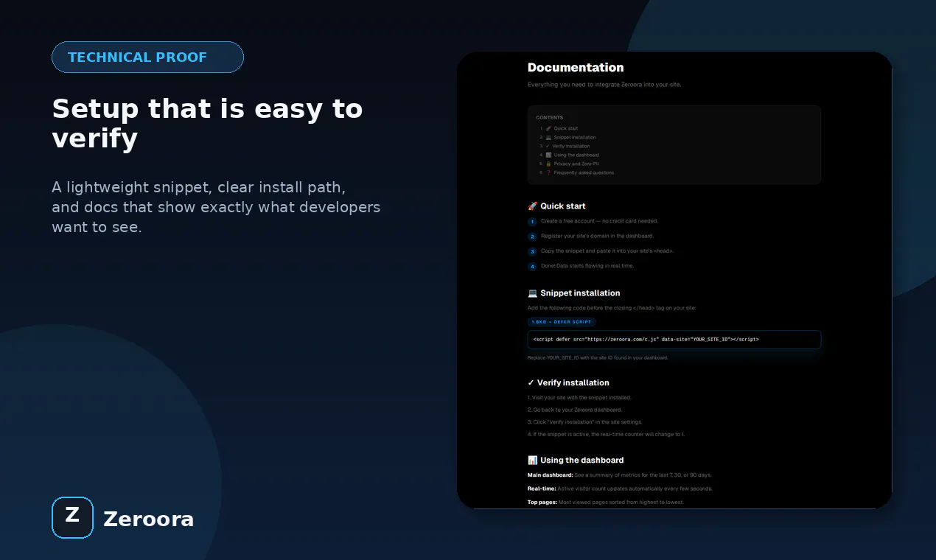
Task: Click 'Register your site's domain' step text
Action: (x=597, y=237)
